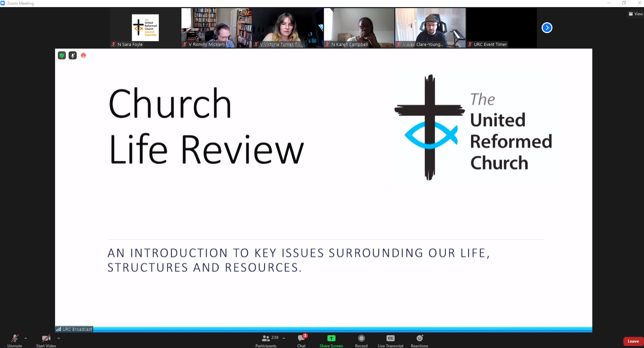The height and width of the screenshot is (348, 644).
Task: Click the red recording indicator dot
Action: coord(83,55)
